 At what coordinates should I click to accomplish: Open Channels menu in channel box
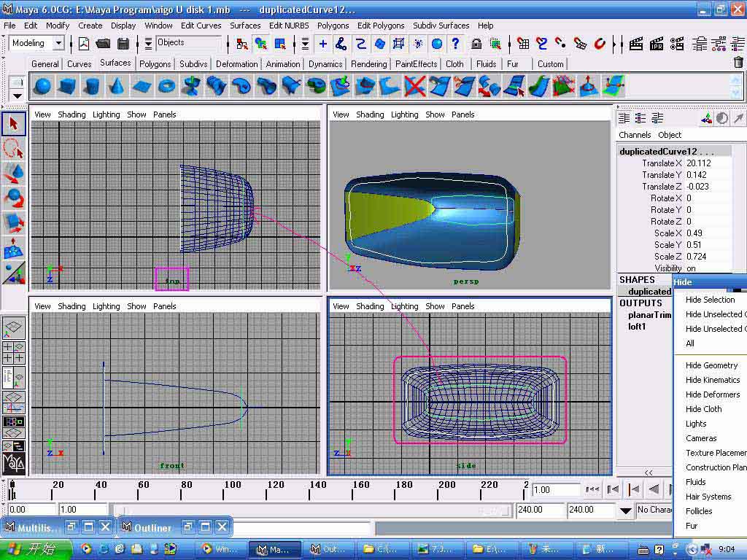click(635, 135)
